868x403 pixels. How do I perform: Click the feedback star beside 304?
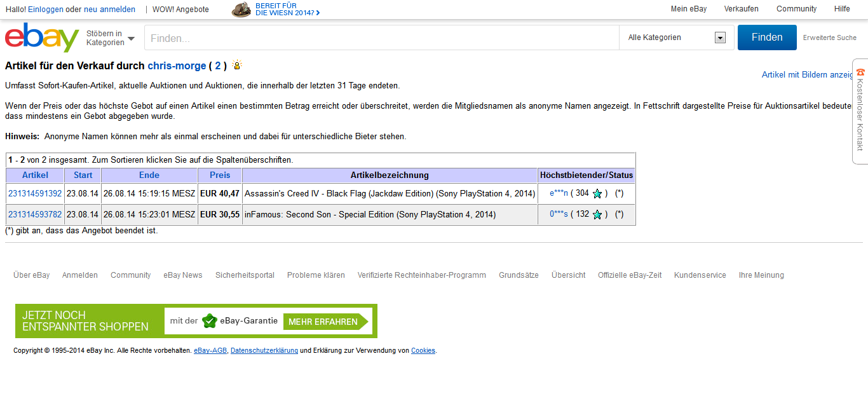597,194
